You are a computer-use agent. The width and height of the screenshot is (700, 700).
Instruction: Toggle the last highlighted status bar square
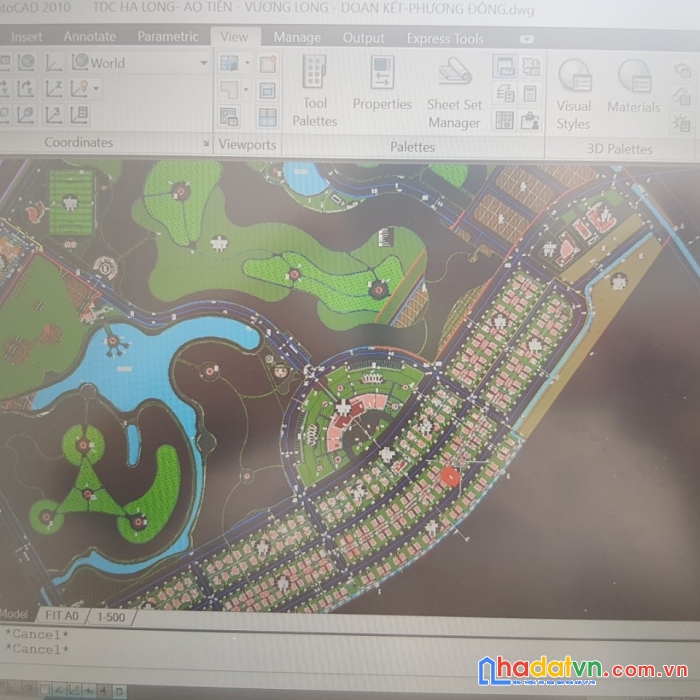coord(119,692)
